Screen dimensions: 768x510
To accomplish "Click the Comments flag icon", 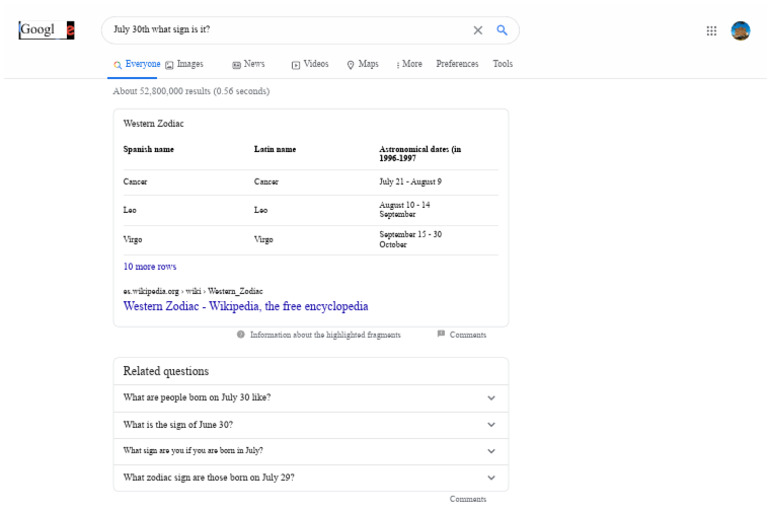I will [x=441, y=335].
